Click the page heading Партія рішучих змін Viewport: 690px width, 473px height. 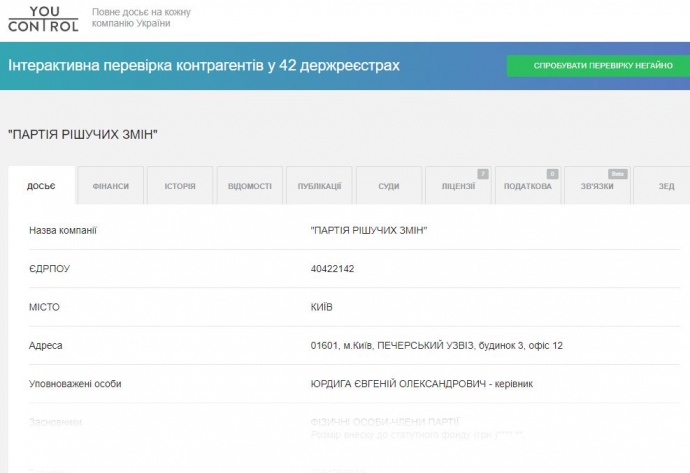click(x=84, y=134)
